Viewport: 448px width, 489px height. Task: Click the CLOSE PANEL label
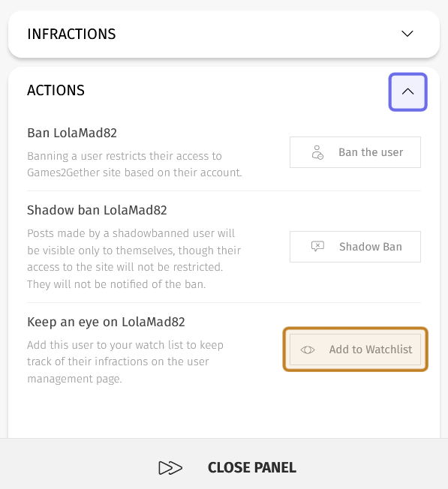pos(252,468)
